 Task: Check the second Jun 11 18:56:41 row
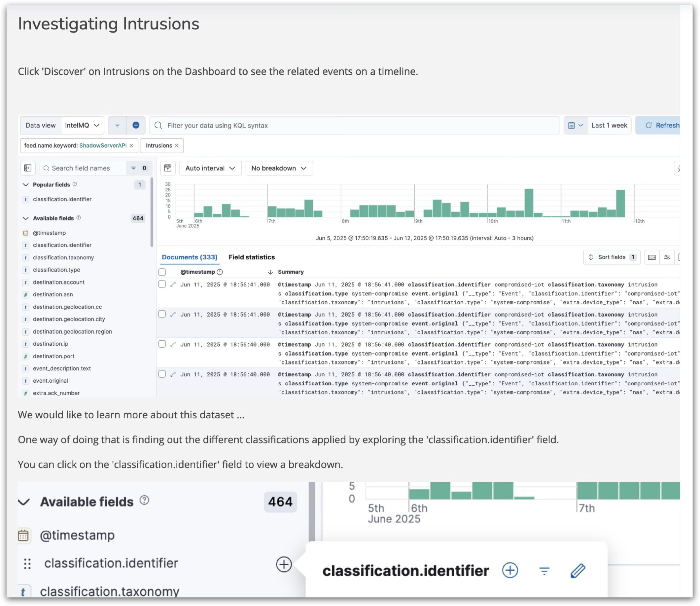(x=162, y=314)
